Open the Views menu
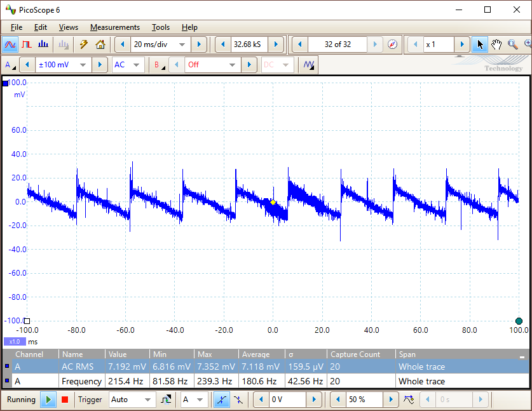Screen dimensions: 532x411 pos(68,27)
